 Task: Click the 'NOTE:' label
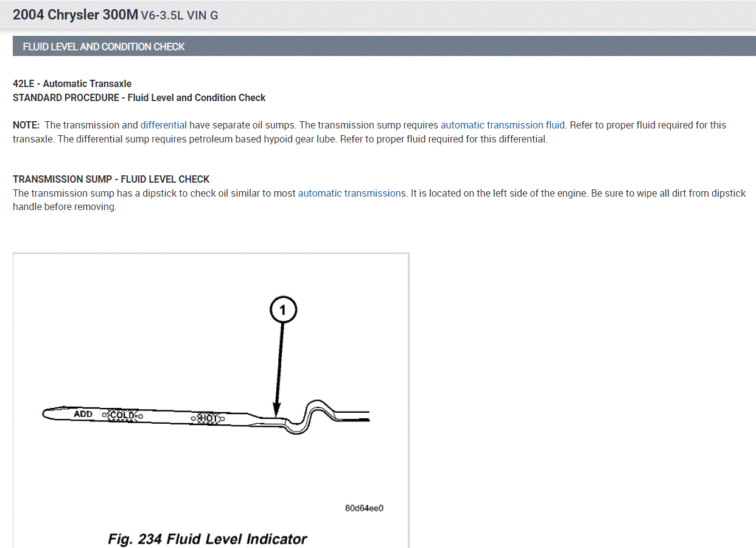click(x=26, y=125)
